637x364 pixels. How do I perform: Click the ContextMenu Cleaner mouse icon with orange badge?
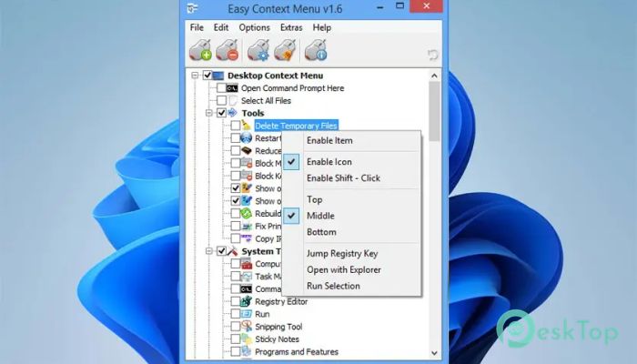click(x=285, y=50)
